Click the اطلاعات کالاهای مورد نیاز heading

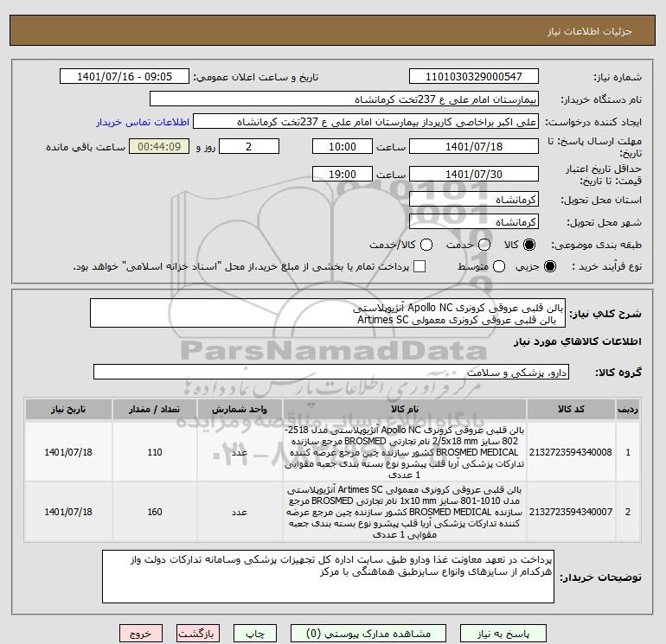coord(578,341)
